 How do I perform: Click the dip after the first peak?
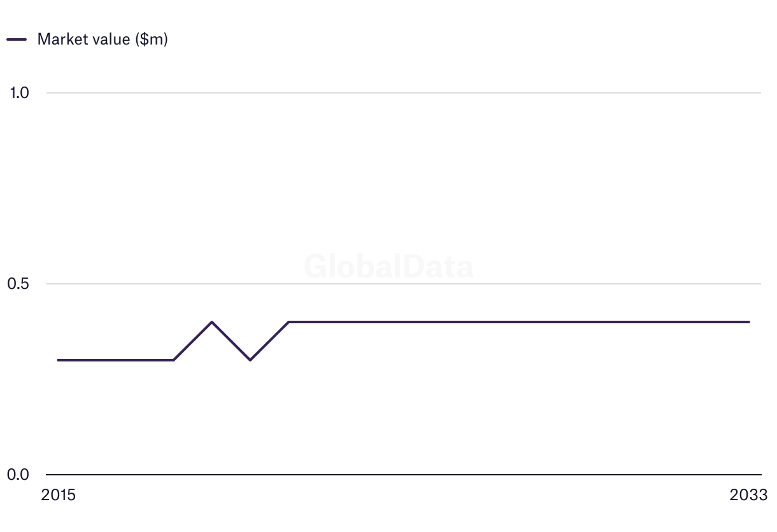[x=250, y=360]
